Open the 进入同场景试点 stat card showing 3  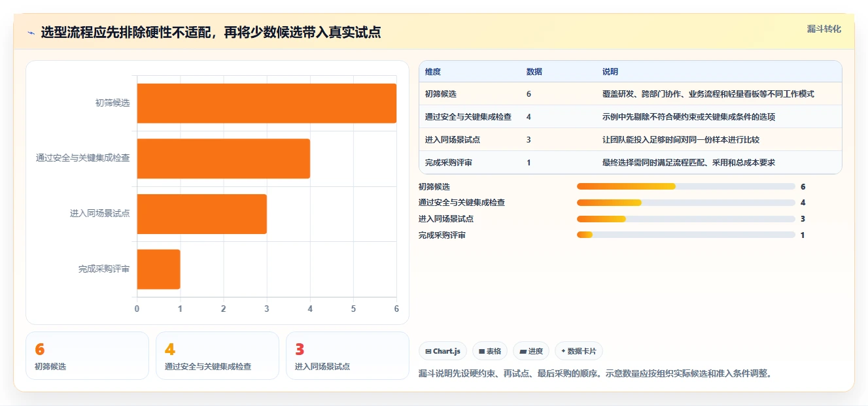pos(347,356)
